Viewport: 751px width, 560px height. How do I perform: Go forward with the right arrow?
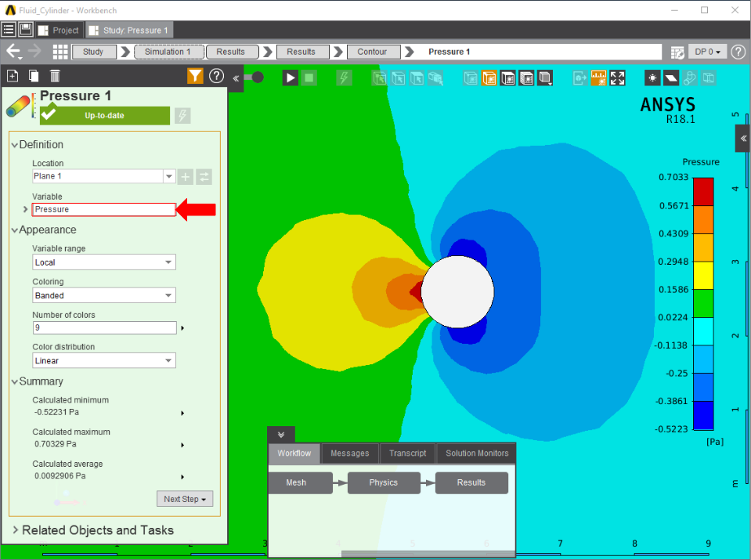pyautogui.click(x=34, y=51)
